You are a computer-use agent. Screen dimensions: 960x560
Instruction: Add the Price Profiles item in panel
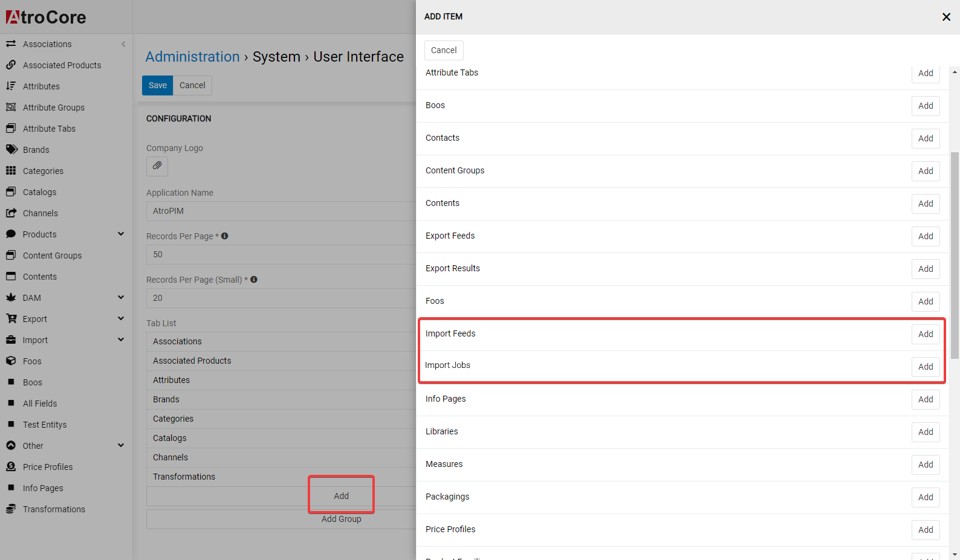[926, 530]
